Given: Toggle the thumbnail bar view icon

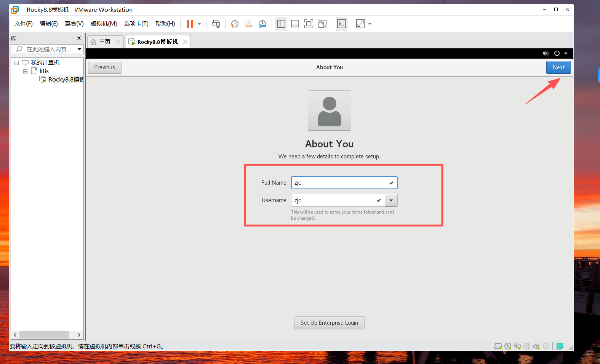Looking at the screenshot, I should click(295, 24).
